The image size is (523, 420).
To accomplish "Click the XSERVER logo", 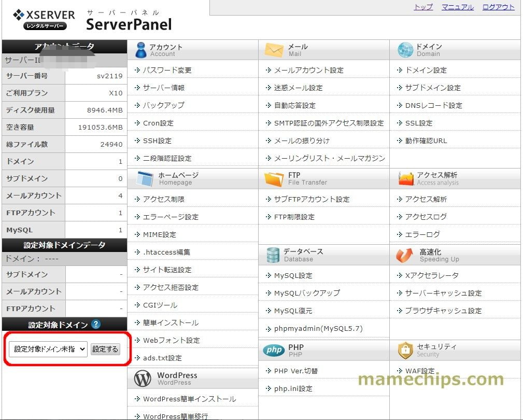I will point(44,19).
